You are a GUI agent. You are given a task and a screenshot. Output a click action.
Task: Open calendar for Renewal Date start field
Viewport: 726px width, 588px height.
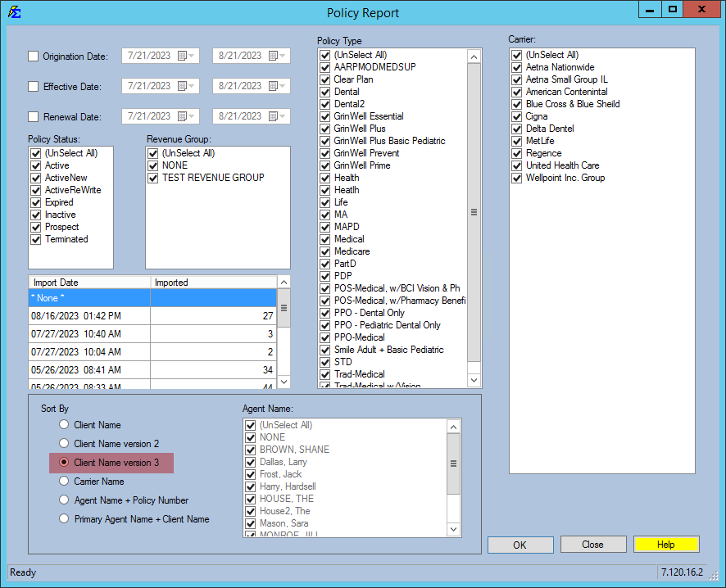pyautogui.click(x=182, y=116)
